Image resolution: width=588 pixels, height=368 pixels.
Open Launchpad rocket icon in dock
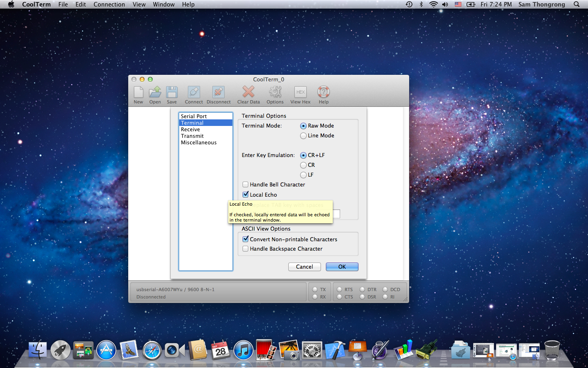tap(60, 350)
